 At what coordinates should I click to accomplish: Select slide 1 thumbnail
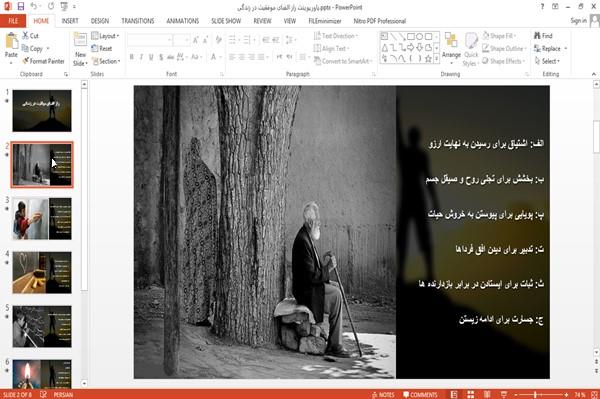[x=42, y=111]
